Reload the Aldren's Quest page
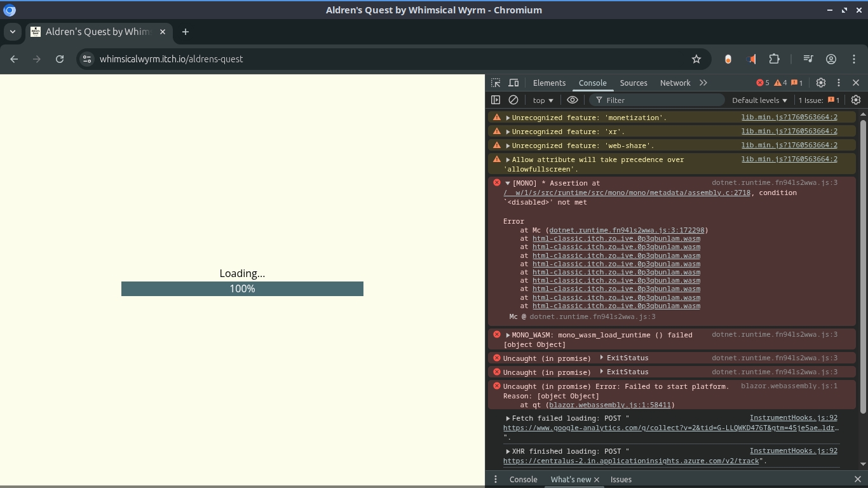The width and height of the screenshot is (868, 488). point(60,59)
